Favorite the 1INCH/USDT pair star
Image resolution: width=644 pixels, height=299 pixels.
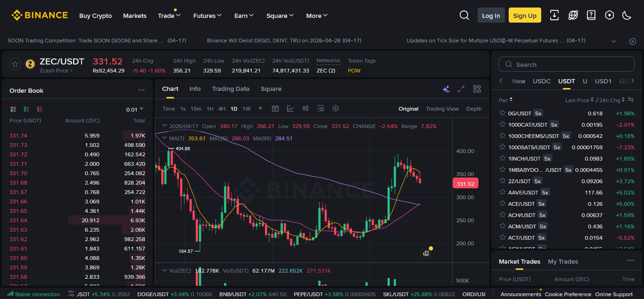pos(502,159)
